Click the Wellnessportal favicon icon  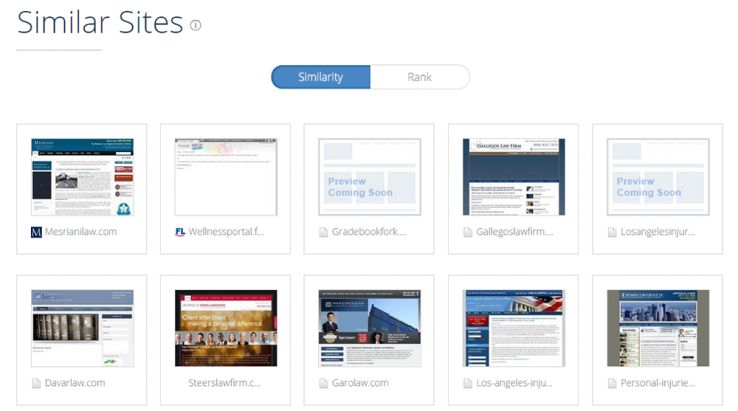coord(180,232)
